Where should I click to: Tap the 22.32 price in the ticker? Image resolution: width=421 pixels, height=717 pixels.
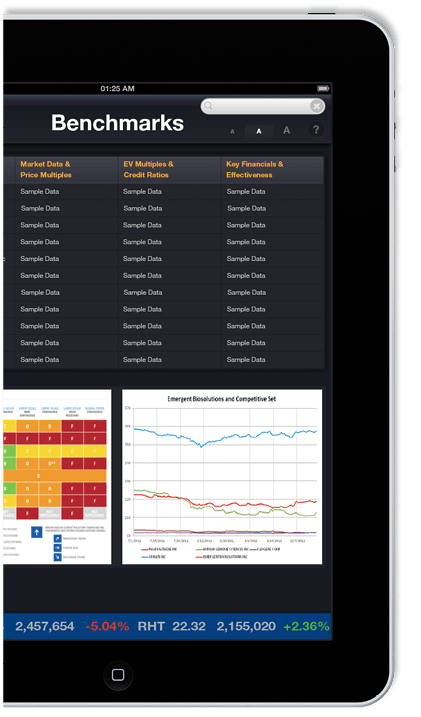coord(189,626)
